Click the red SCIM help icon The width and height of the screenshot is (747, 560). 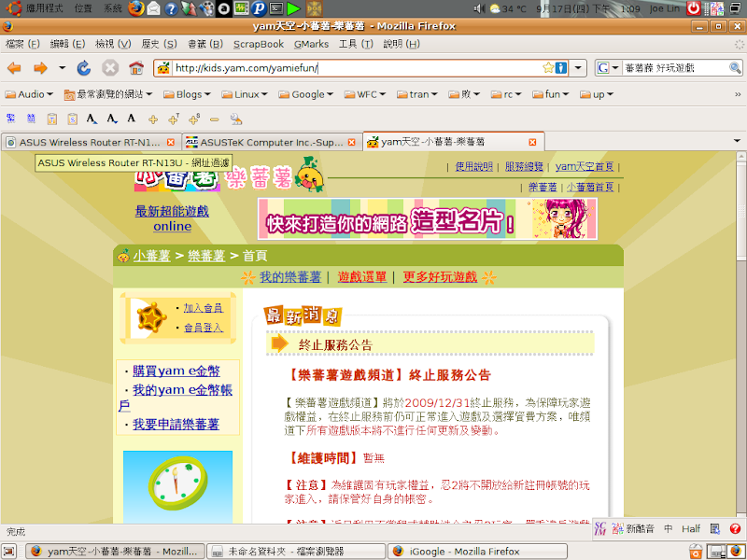[x=735, y=528]
